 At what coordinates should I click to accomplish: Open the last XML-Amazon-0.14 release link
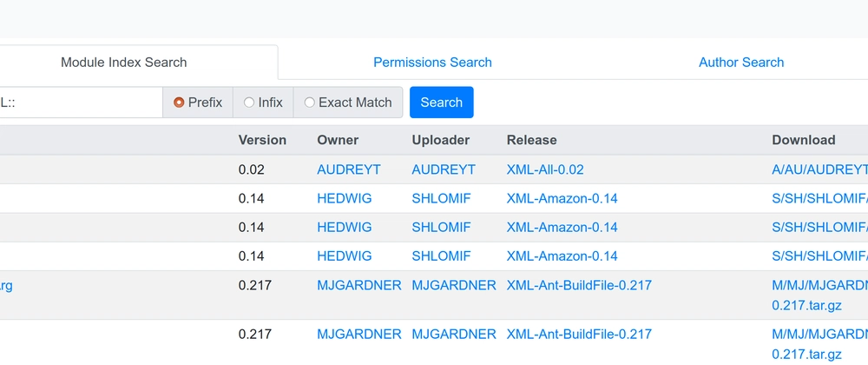(562, 255)
